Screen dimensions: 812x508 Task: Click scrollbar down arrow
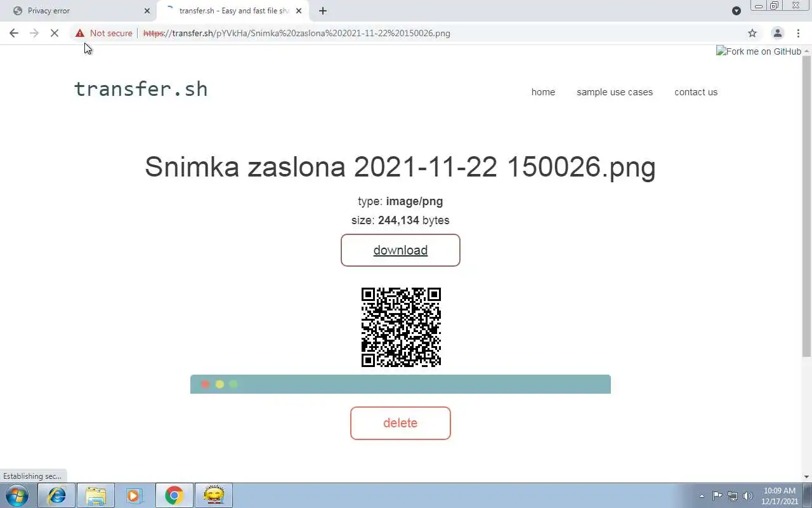pos(807,476)
